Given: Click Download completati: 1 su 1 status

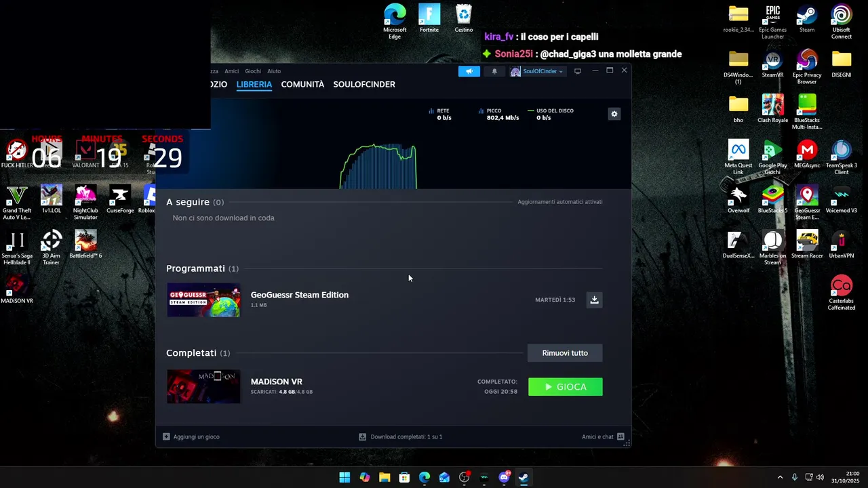Looking at the screenshot, I should [406, 436].
